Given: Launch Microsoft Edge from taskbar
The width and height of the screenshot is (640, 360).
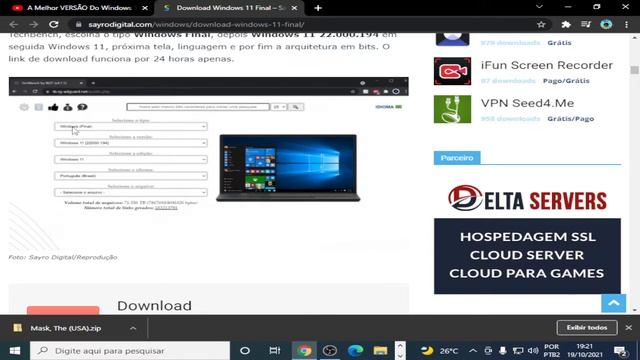Looking at the screenshot, I should click(355, 351).
